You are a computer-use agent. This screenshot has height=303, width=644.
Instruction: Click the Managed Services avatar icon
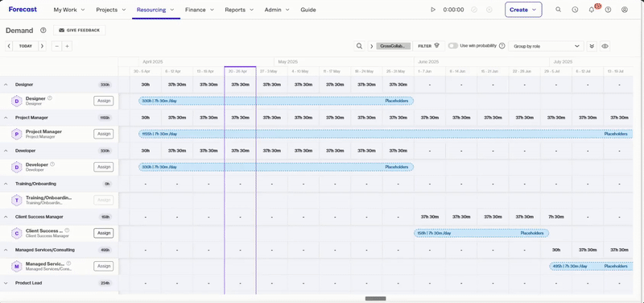[x=17, y=267]
